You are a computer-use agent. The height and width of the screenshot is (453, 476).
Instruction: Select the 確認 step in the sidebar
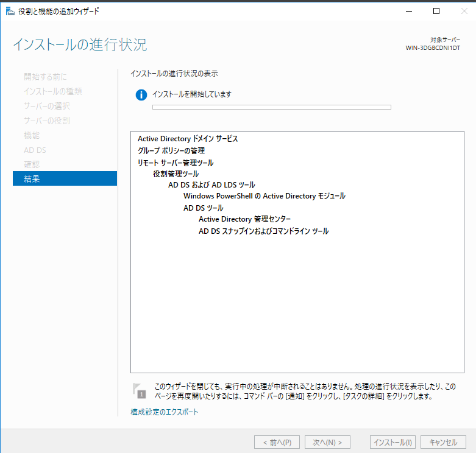[x=32, y=164]
